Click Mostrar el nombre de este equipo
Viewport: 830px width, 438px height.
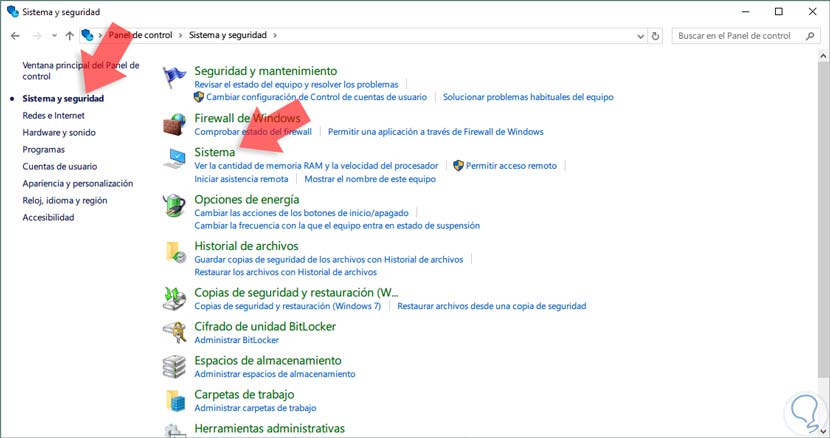370,179
